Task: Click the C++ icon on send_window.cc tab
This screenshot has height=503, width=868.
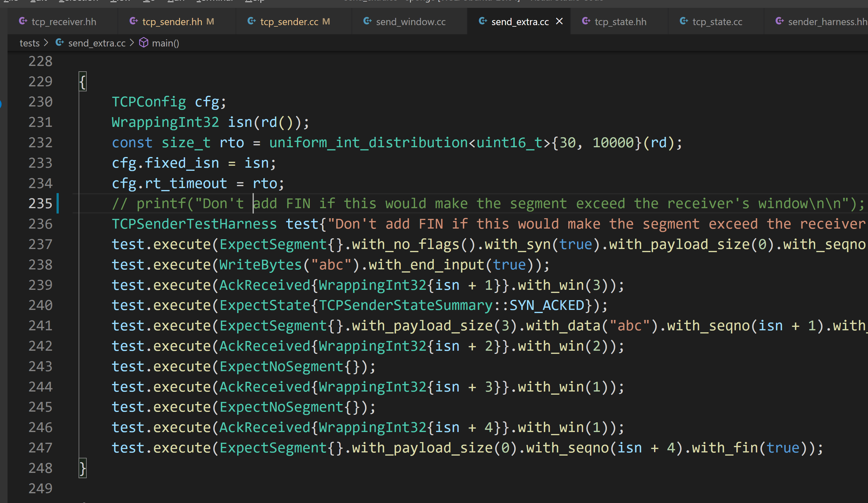Action: tap(367, 21)
